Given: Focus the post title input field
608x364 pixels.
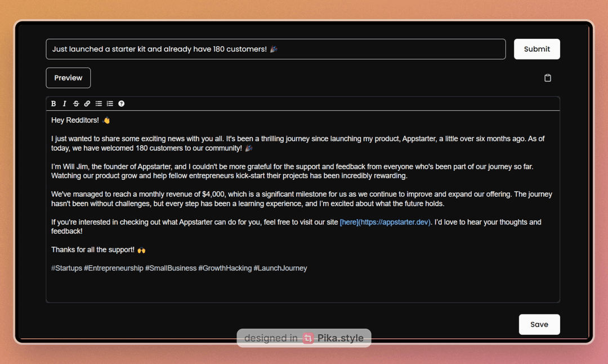Looking at the screenshot, I should [x=276, y=50].
